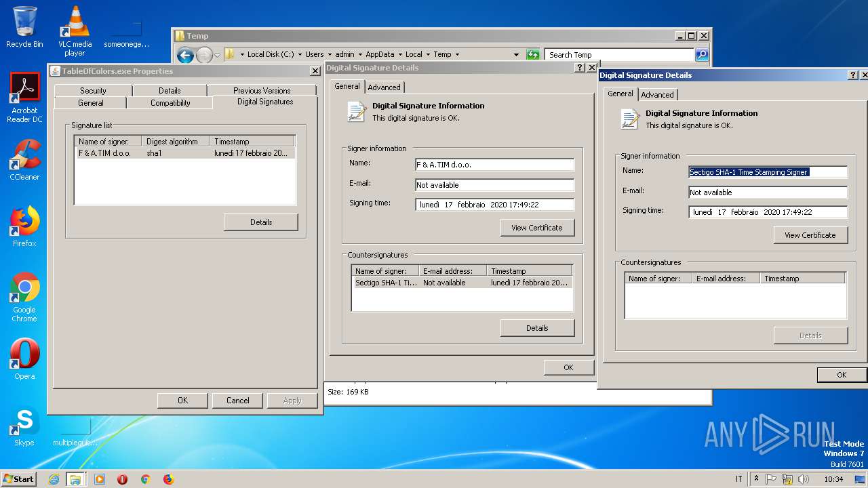Switch to the Details tab in Properties
The height and width of the screenshot is (488, 868).
[x=170, y=91]
